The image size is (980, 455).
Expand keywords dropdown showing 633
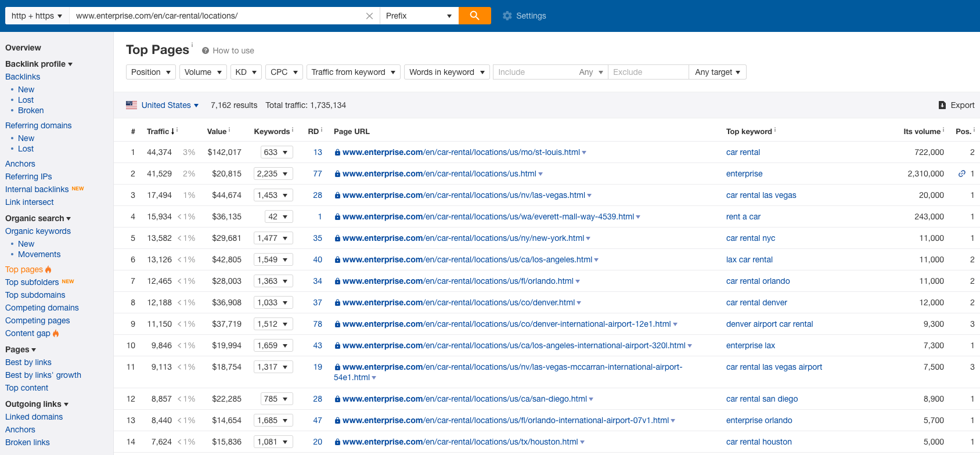276,152
